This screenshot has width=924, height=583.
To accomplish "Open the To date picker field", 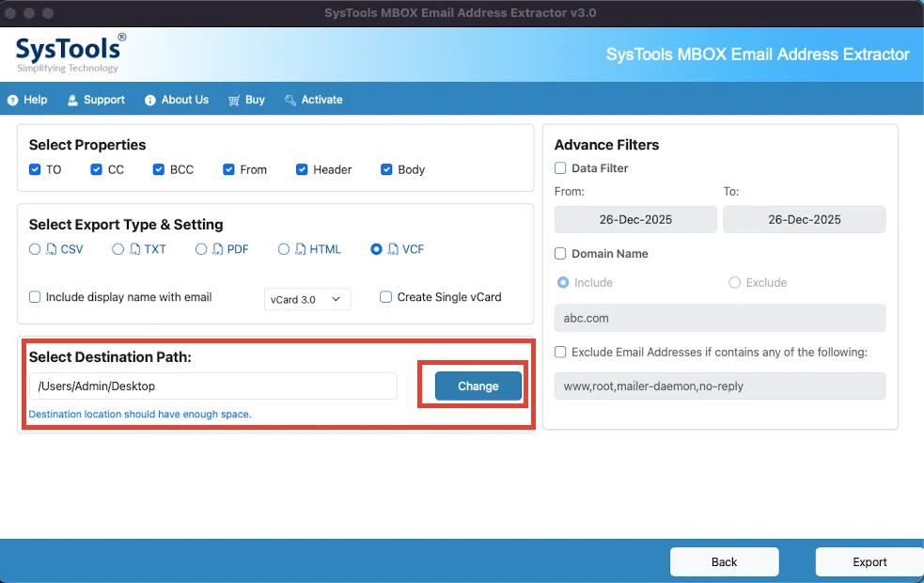I will coord(805,219).
